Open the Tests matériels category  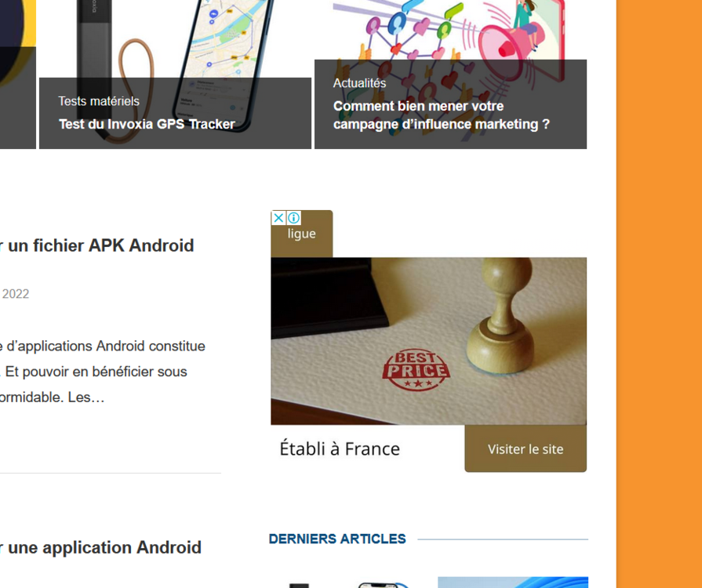pyautogui.click(x=99, y=101)
